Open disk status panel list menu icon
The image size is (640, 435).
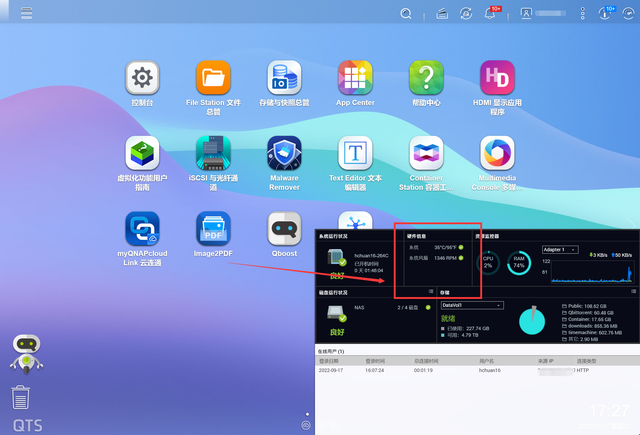pyautogui.click(x=431, y=291)
